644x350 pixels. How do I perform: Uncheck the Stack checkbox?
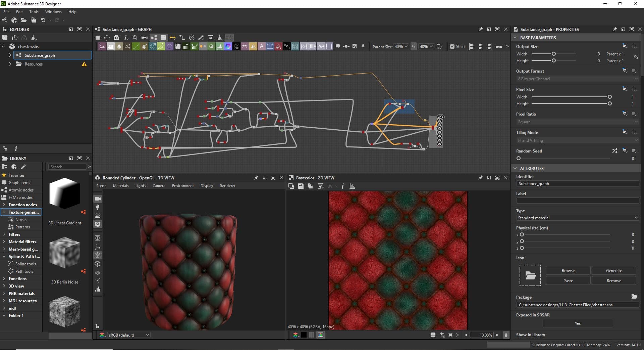click(452, 46)
